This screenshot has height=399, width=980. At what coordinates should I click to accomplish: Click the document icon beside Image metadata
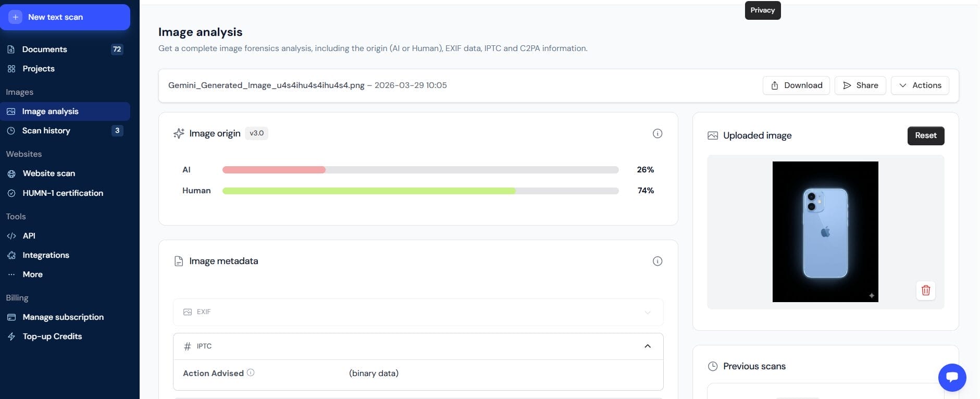click(179, 261)
